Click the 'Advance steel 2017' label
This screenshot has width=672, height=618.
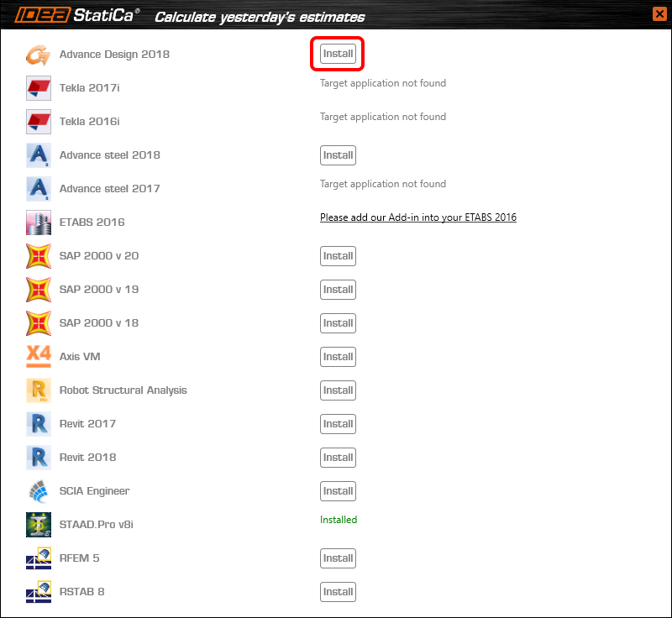pos(109,188)
